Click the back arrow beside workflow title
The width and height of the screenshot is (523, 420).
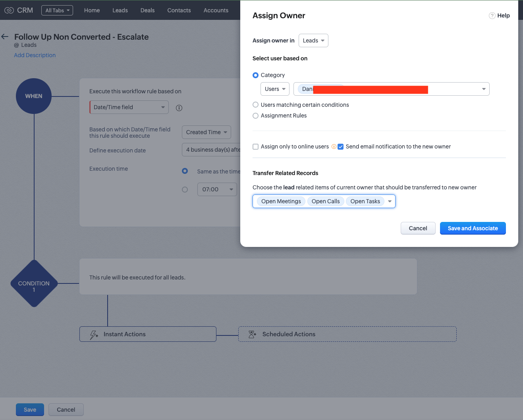[5, 37]
